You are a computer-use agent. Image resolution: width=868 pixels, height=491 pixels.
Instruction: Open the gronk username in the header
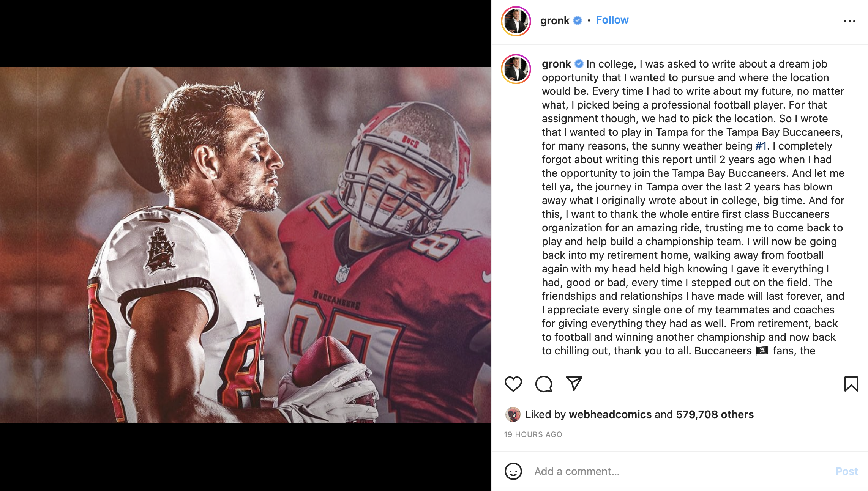pyautogui.click(x=555, y=20)
